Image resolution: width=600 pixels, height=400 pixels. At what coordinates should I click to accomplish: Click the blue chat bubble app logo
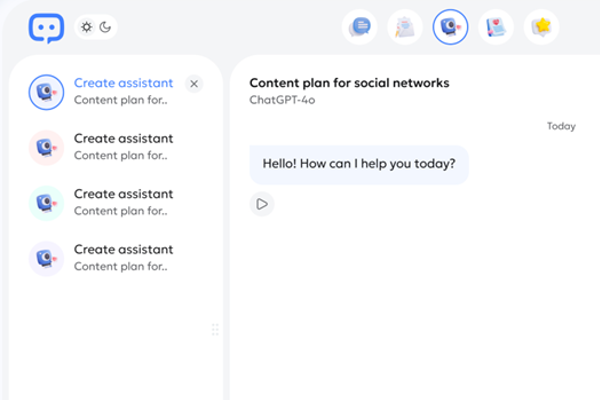click(x=46, y=27)
